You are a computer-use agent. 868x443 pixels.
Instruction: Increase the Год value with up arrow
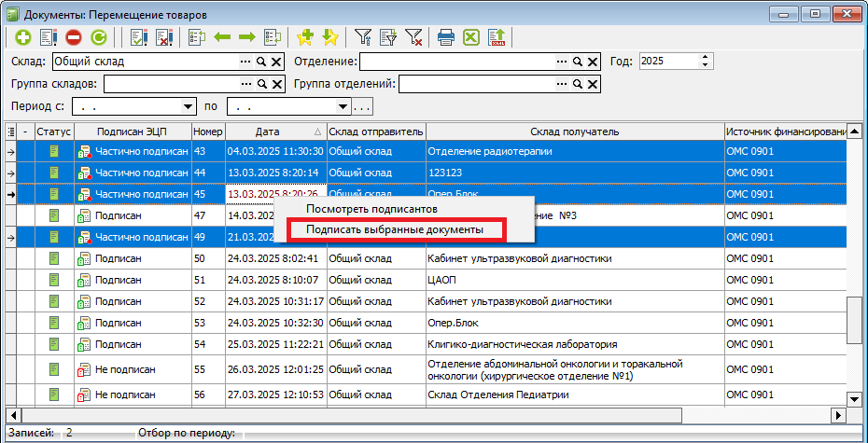click(x=706, y=57)
